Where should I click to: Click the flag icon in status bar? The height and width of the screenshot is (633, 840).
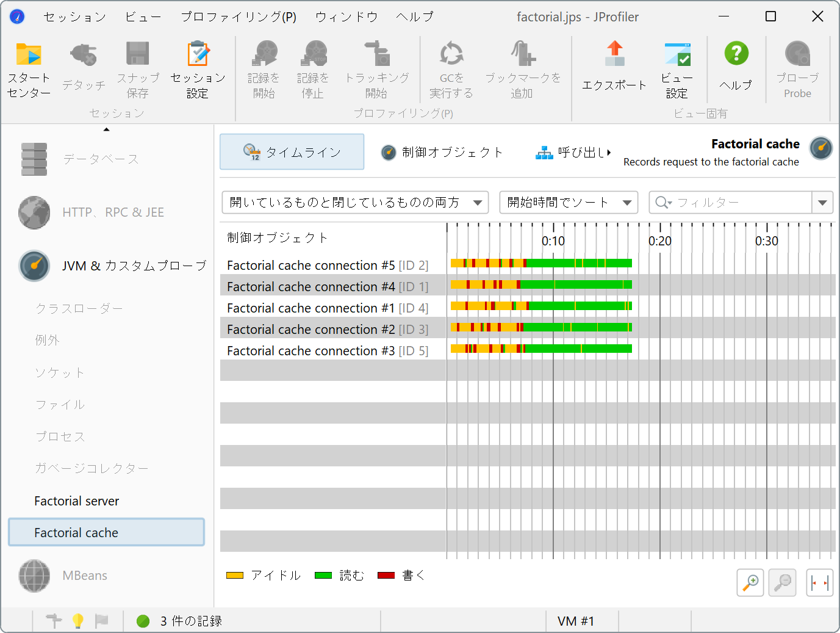(101, 621)
